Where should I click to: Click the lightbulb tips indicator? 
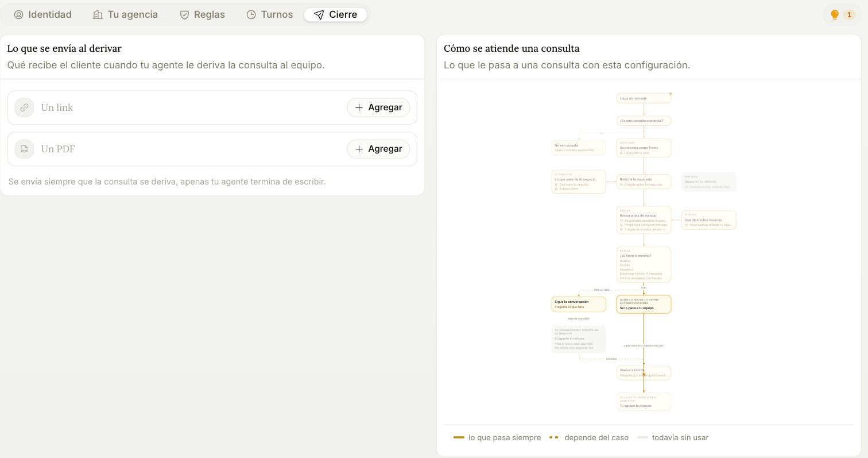click(842, 14)
